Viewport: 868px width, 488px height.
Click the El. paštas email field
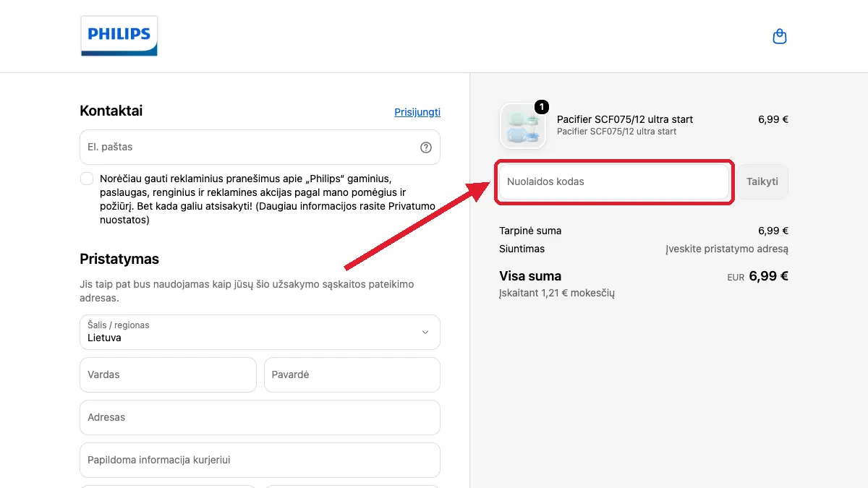(x=260, y=147)
